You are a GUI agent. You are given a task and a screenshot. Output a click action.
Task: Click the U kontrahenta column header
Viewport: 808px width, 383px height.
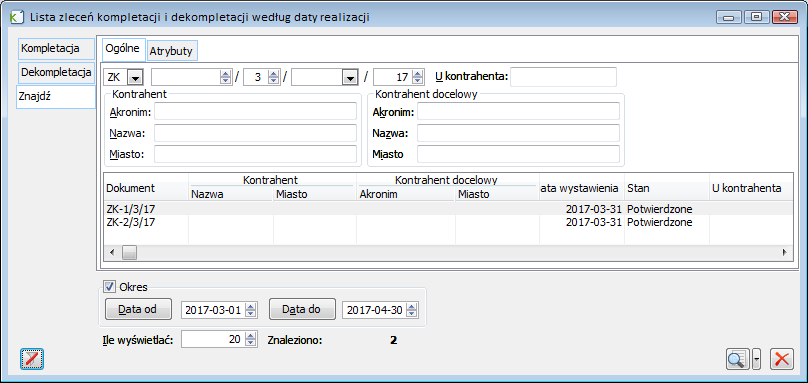751,188
